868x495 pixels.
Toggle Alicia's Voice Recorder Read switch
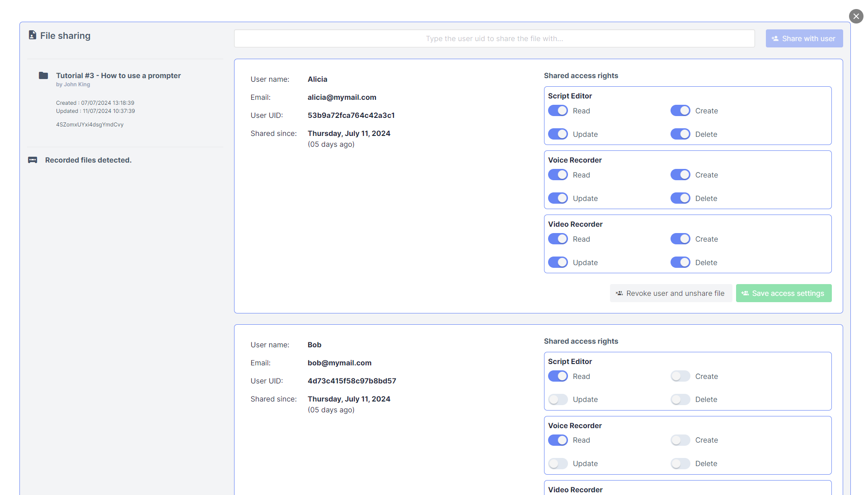(x=558, y=175)
